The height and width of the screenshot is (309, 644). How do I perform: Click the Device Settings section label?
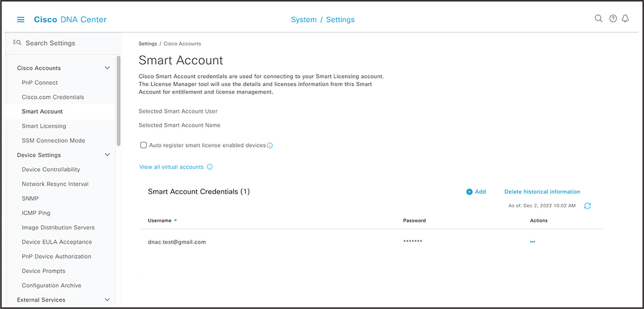point(39,155)
